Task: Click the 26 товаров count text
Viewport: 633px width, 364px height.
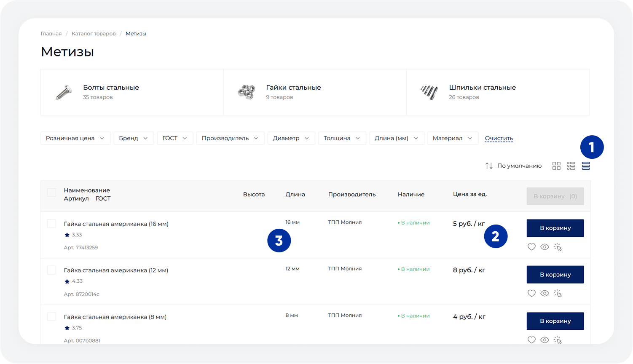Action: tap(464, 97)
